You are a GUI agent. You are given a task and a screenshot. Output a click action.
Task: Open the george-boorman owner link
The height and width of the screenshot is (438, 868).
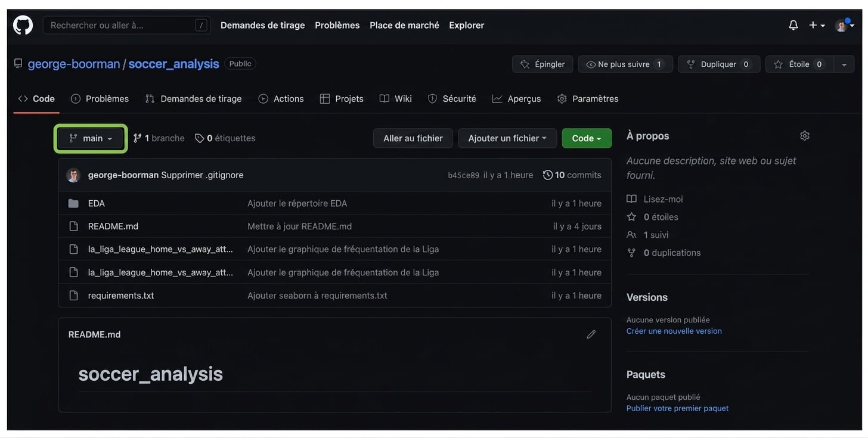(x=74, y=64)
